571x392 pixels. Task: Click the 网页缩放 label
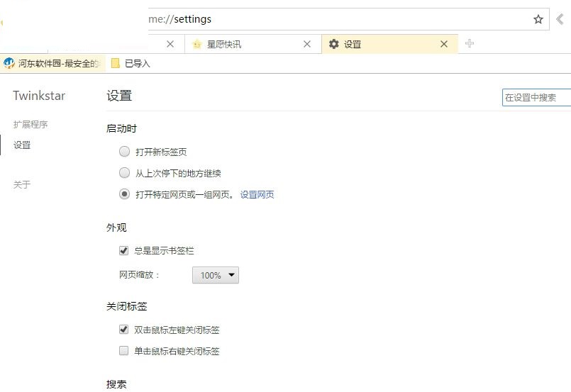[x=140, y=275]
